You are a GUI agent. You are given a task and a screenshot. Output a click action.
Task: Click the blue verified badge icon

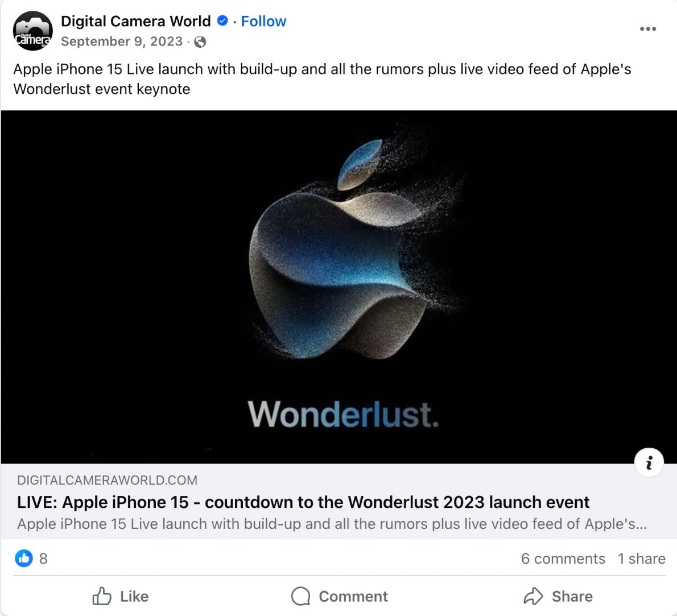tap(221, 20)
